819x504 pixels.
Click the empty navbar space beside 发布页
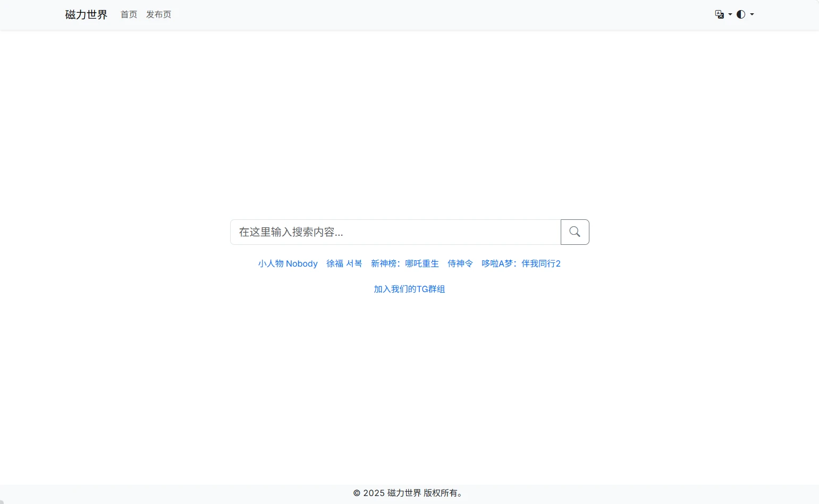(425, 14)
